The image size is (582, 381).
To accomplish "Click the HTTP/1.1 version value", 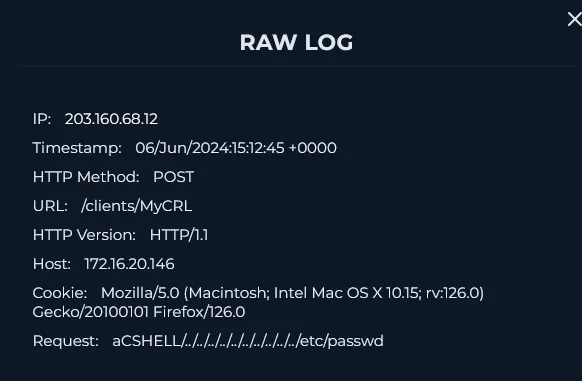I will click(x=179, y=235).
